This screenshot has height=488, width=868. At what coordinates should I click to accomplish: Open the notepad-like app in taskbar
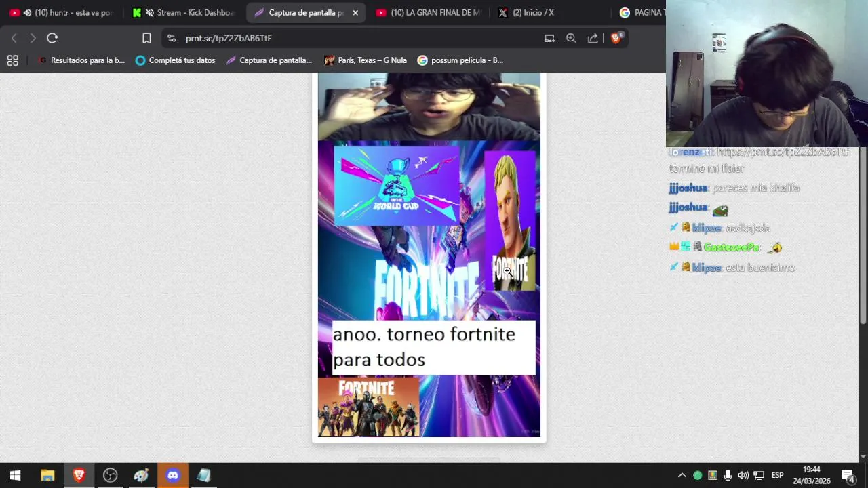[x=203, y=475]
